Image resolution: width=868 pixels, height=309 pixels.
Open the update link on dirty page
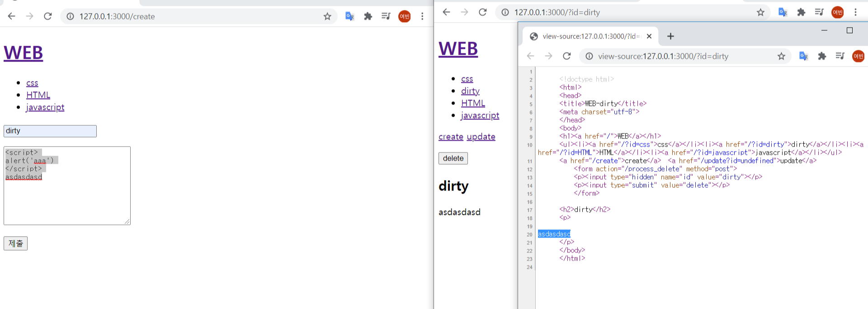coord(481,137)
